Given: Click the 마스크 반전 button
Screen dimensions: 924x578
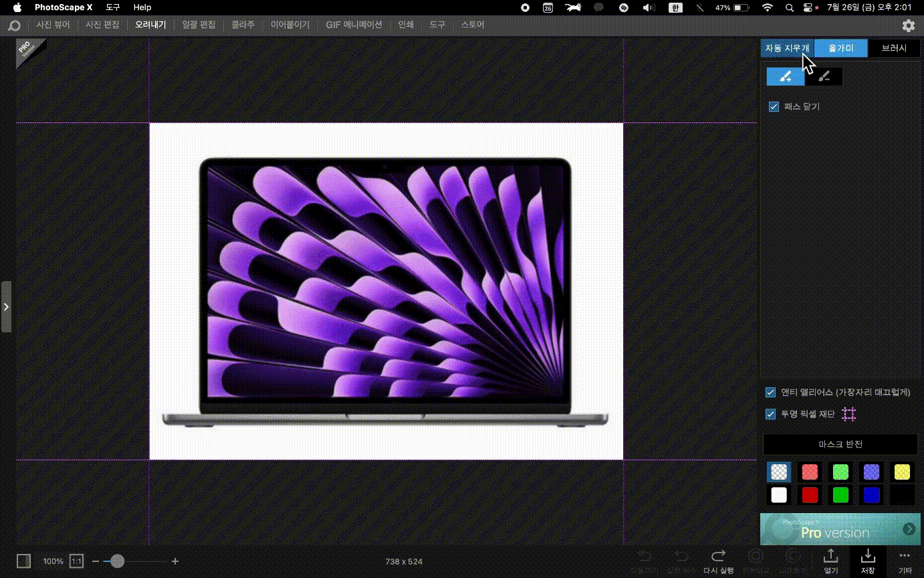Looking at the screenshot, I should click(x=840, y=444).
